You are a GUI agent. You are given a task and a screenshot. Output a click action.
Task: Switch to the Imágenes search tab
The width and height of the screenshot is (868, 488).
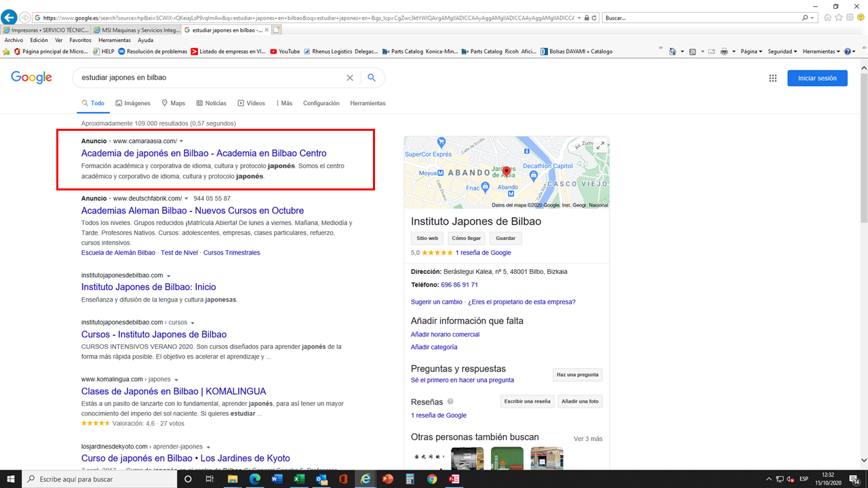coord(133,103)
